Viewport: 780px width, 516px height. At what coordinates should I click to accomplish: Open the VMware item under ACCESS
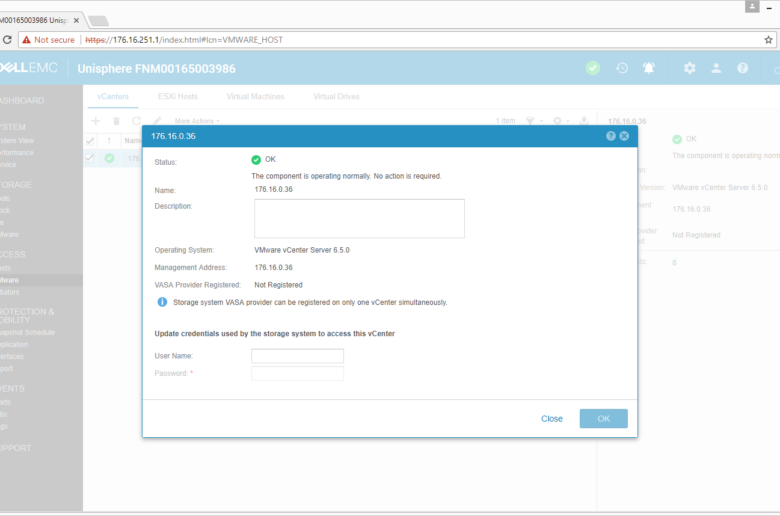[9, 280]
